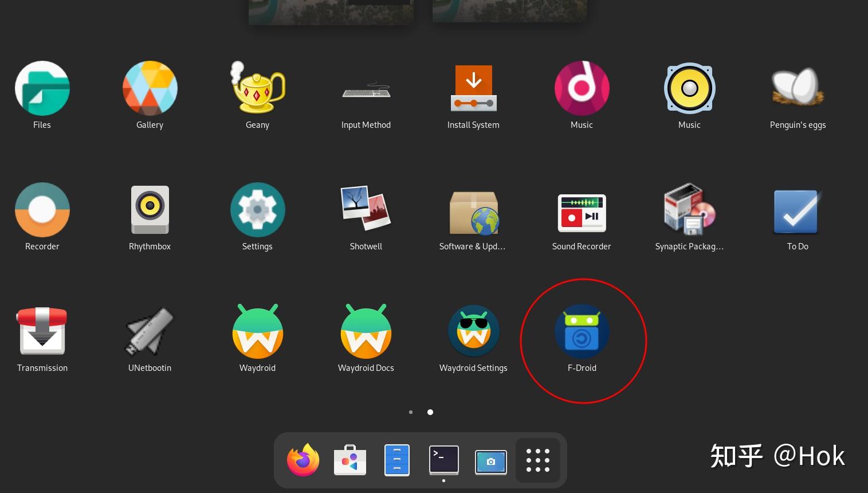Open Firefox from the dock
The width and height of the screenshot is (868, 493).
click(303, 460)
